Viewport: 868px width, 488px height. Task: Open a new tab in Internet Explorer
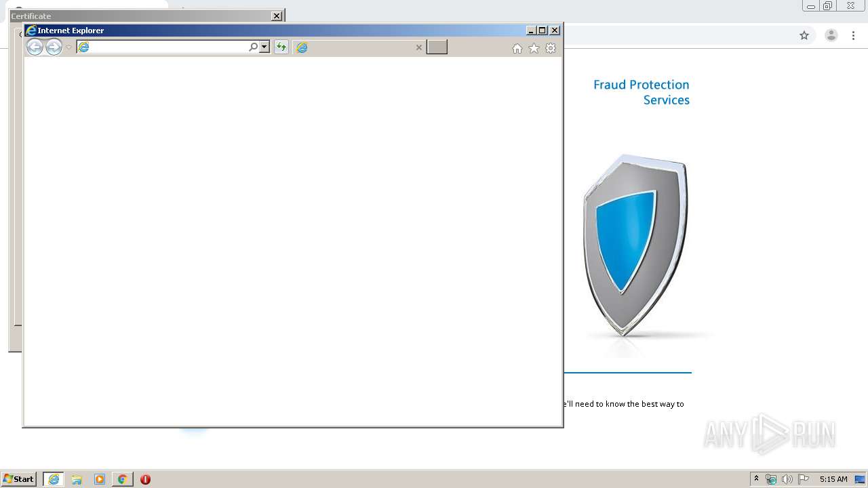pyautogui.click(x=437, y=47)
